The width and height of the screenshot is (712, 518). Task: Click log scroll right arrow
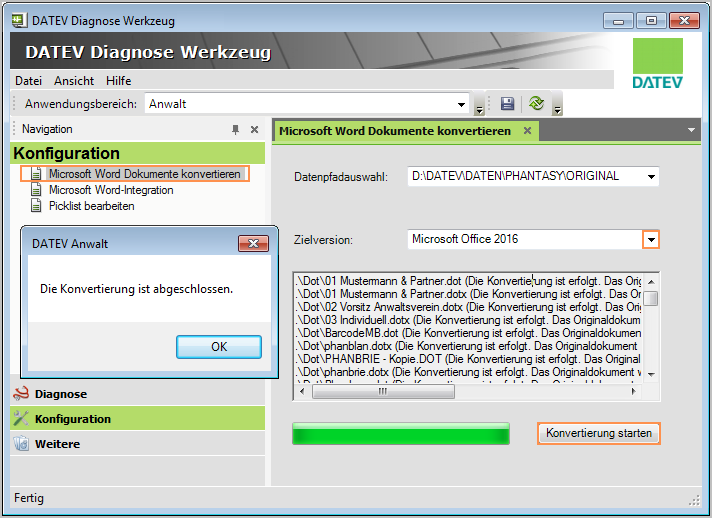click(x=634, y=391)
